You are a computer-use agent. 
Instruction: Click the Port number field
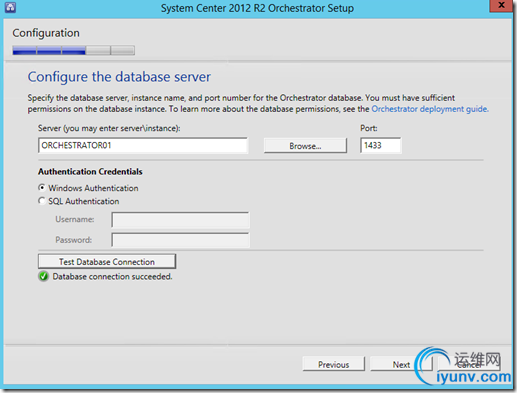tap(381, 145)
